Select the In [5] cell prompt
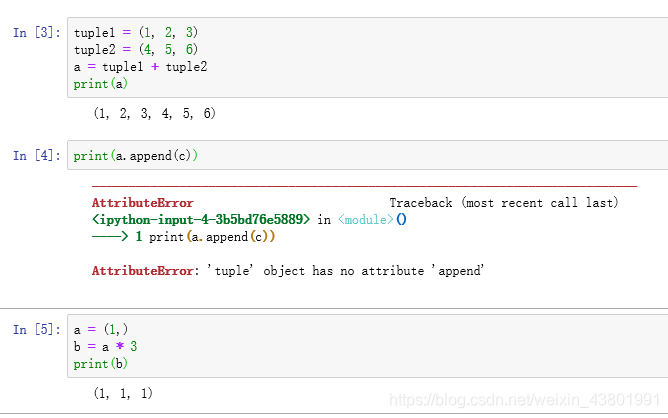Screen dimensions: 668x418 (37, 329)
